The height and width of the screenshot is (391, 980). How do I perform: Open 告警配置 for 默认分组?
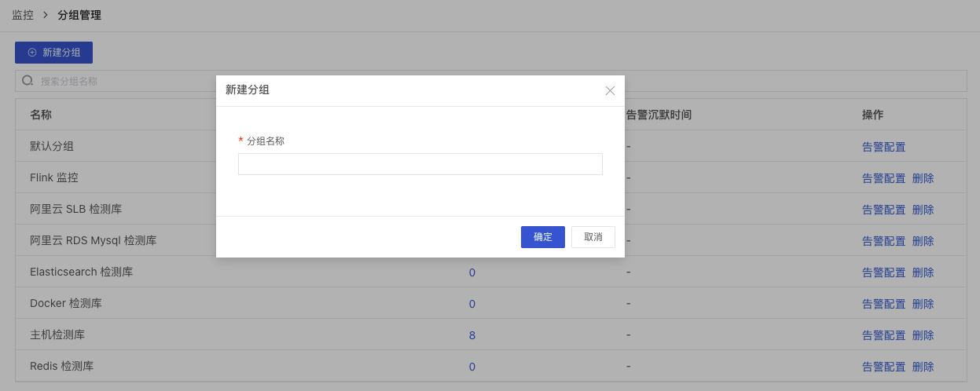click(x=883, y=147)
